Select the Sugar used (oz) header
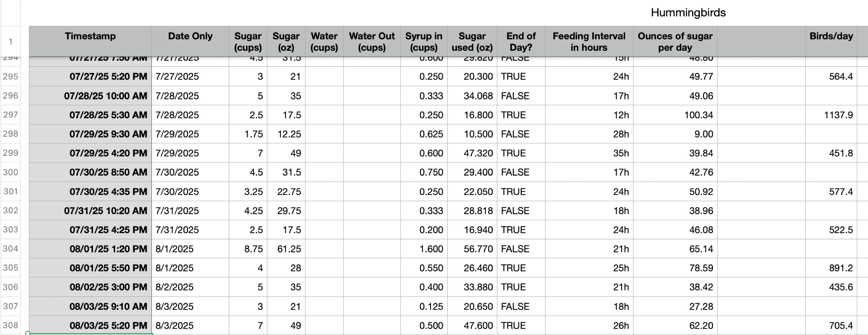Screen dimensions: 868x335 point(472,42)
